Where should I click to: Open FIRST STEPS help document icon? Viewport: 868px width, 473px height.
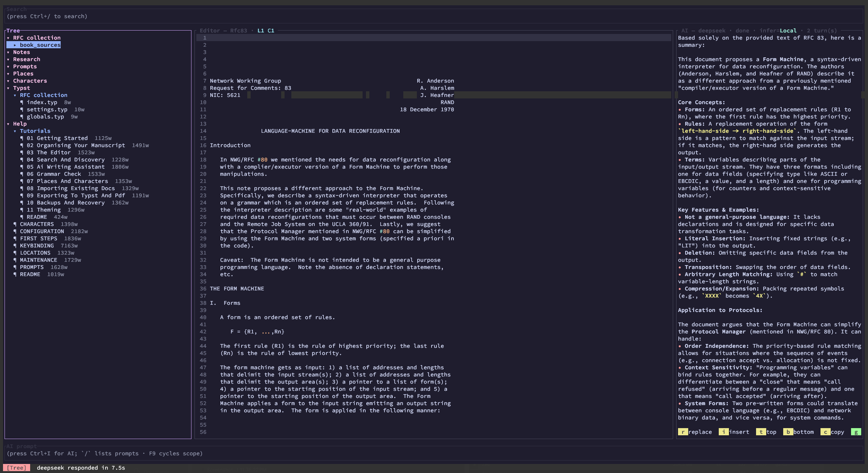point(15,238)
